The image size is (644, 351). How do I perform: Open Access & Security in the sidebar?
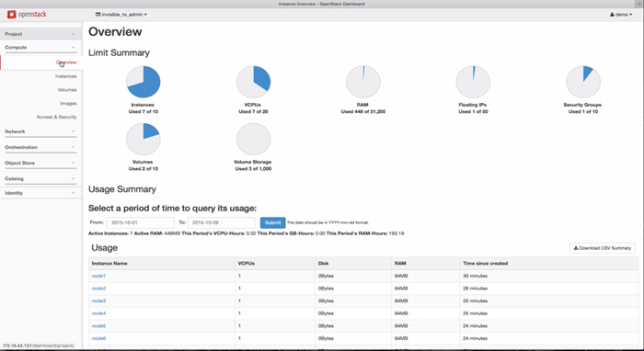coord(56,117)
